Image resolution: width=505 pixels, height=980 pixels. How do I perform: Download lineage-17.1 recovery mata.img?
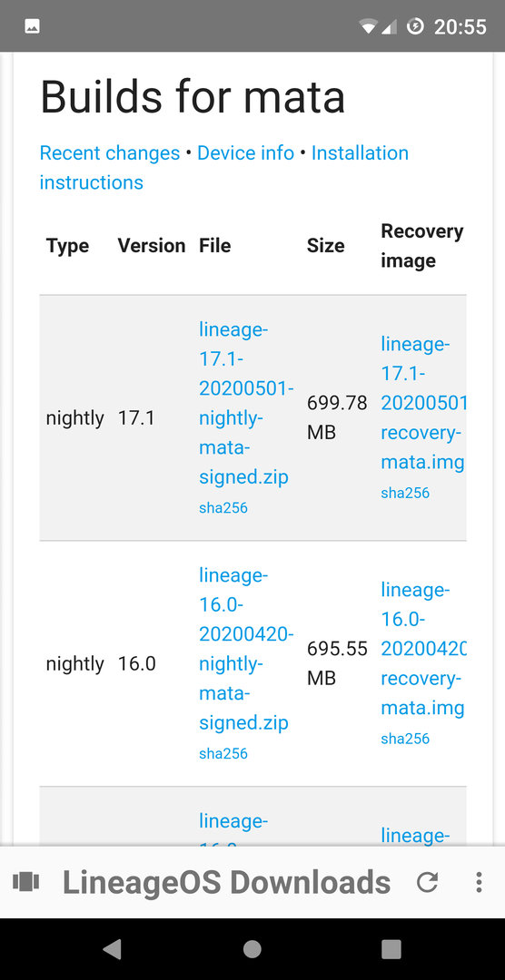point(423,403)
